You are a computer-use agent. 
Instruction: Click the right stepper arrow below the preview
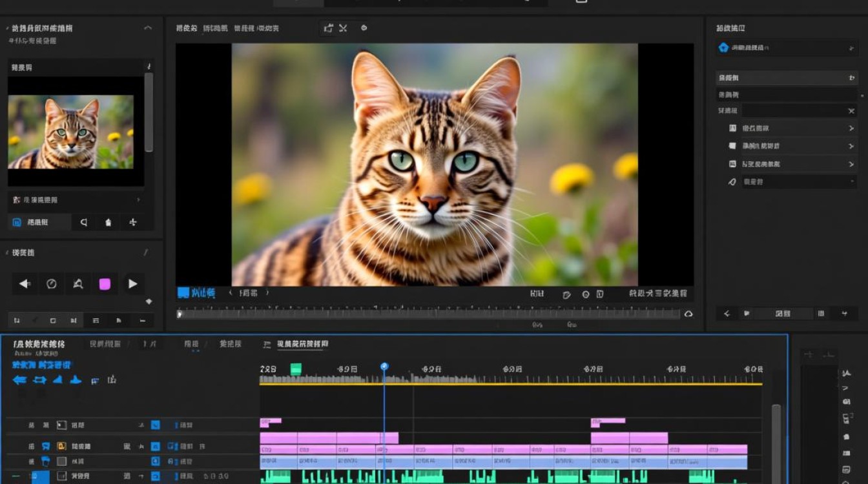268,293
